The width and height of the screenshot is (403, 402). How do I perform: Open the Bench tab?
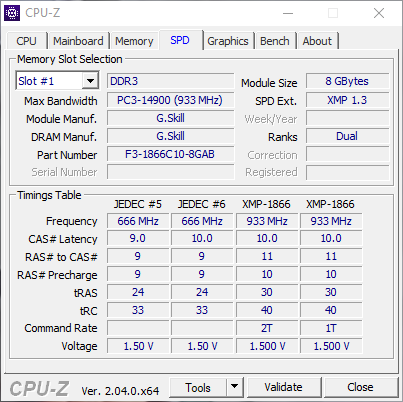(275, 41)
